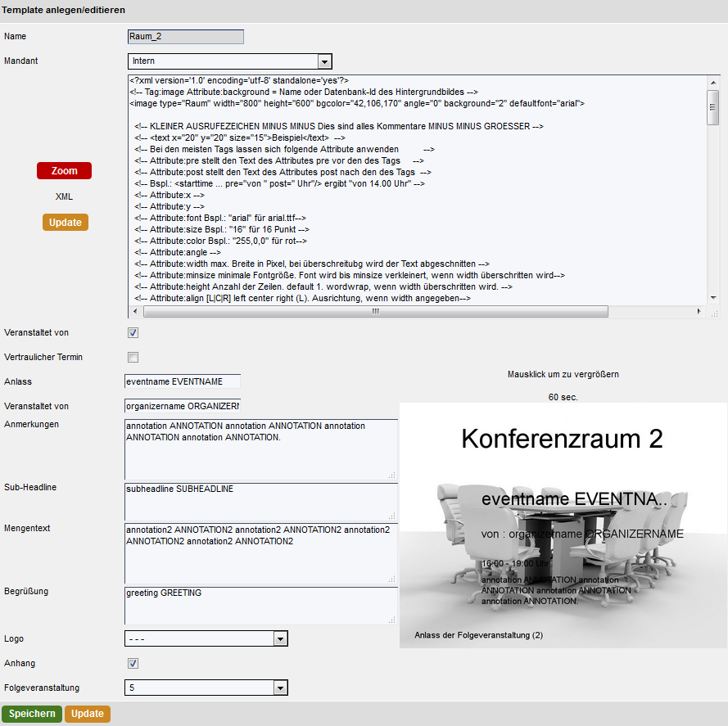
Task: Click the bottom Update button next to Speichern
Action: [x=88, y=714]
